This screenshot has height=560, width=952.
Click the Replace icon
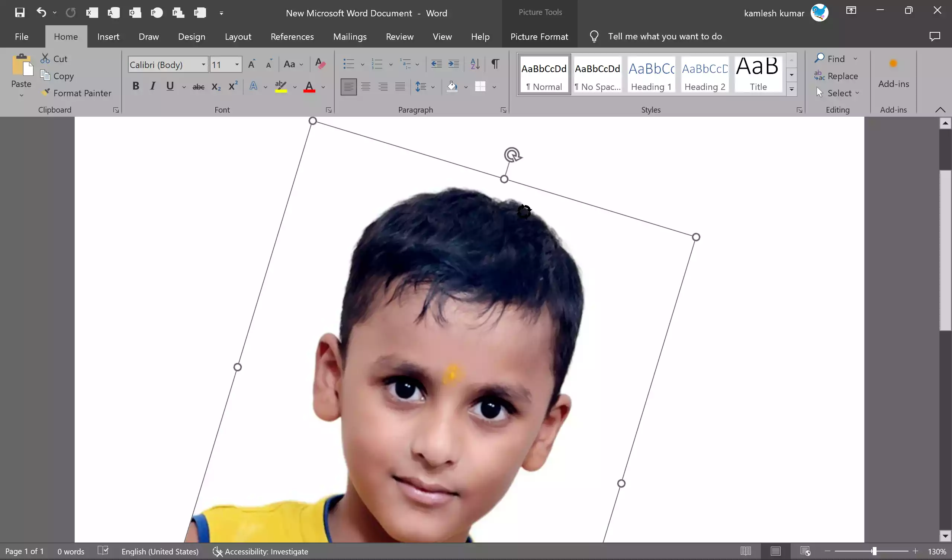click(819, 75)
